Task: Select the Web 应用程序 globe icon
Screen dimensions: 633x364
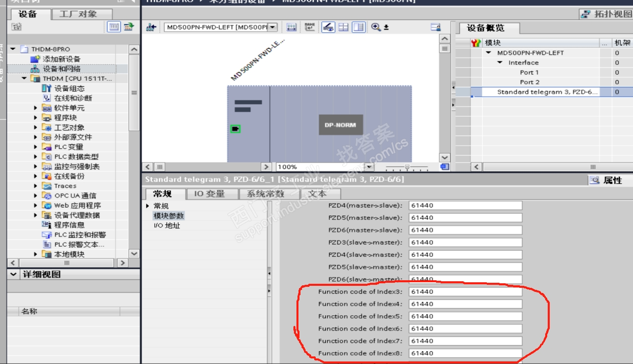Action: [x=47, y=206]
